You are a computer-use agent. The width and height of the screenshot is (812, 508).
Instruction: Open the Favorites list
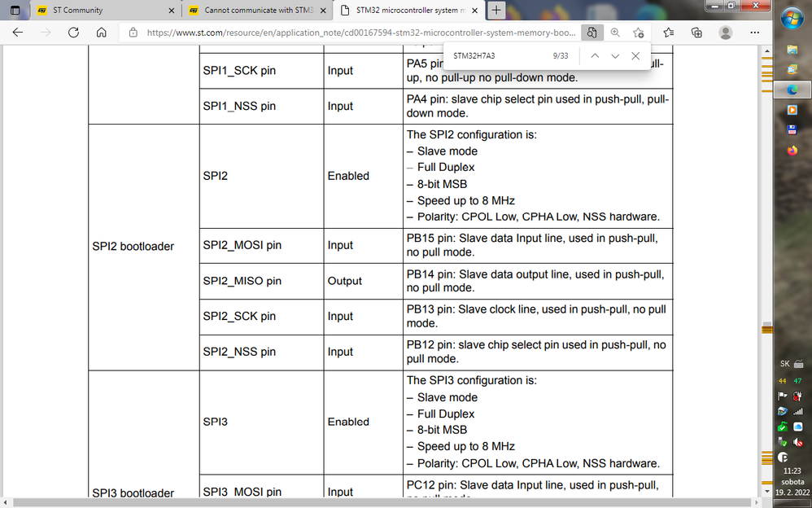(669, 32)
